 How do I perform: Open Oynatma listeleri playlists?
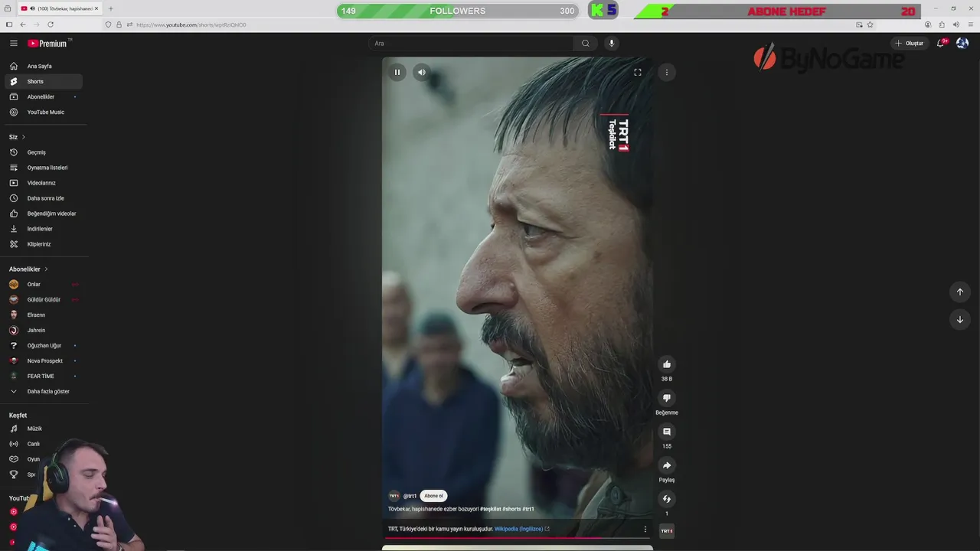click(44, 168)
